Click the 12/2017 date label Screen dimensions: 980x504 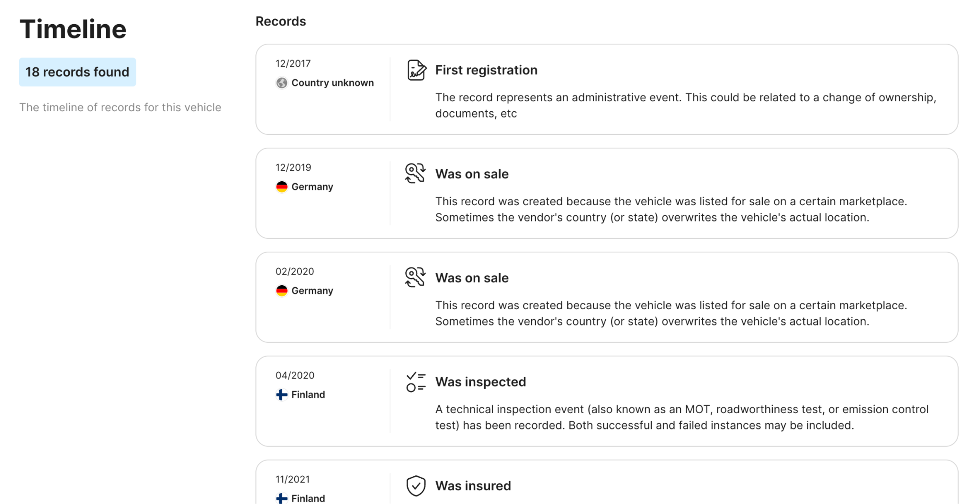293,64
